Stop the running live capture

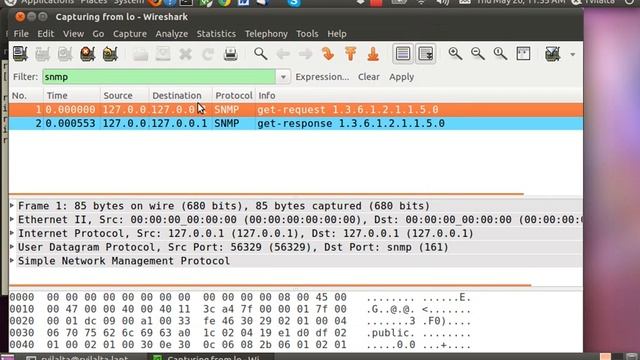87,54
